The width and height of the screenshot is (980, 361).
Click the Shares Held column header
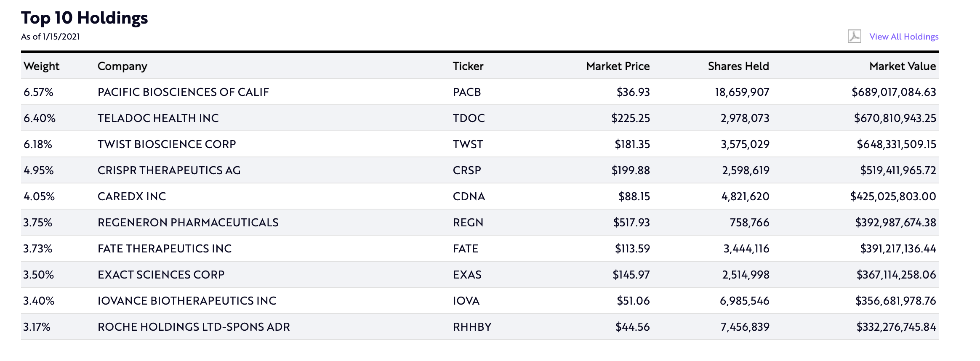tap(738, 66)
